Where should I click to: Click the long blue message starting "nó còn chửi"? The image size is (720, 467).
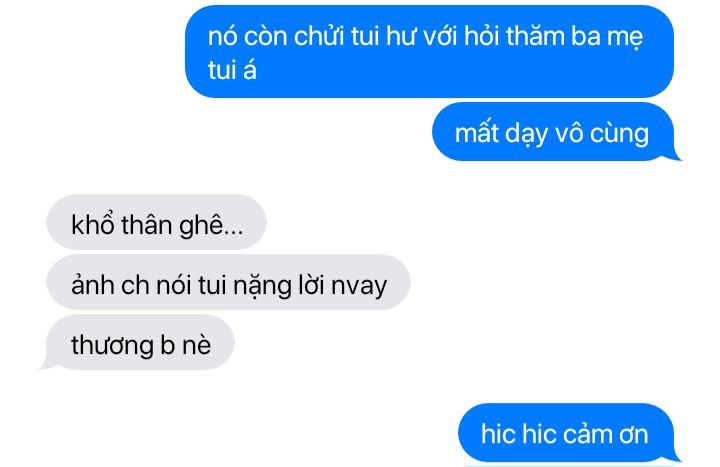(429, 51)
